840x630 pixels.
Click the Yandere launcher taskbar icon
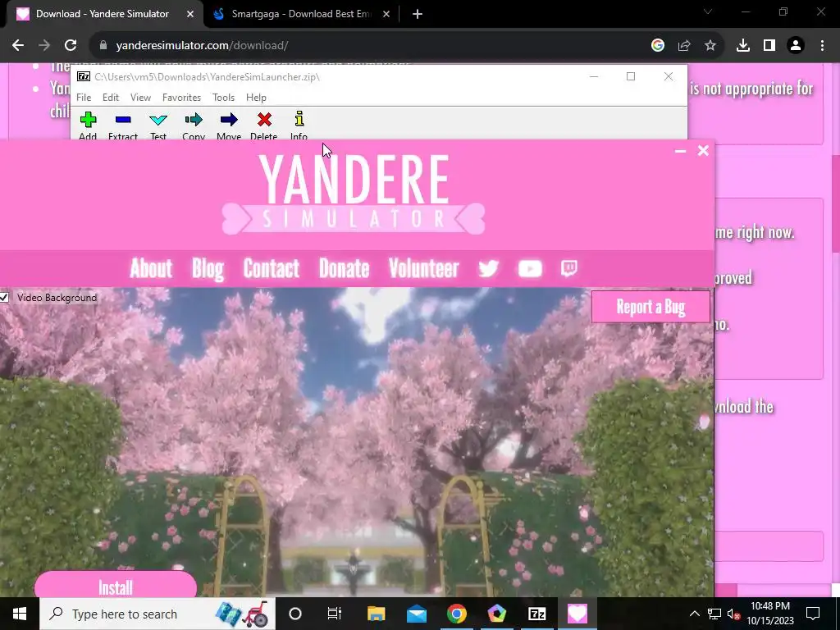point(577,614)
